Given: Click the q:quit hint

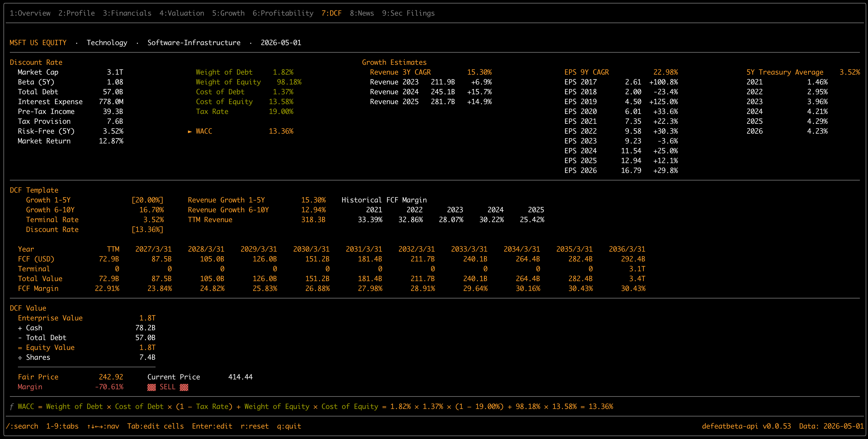Looking at the screenshot, I should [x=289, y=426].
